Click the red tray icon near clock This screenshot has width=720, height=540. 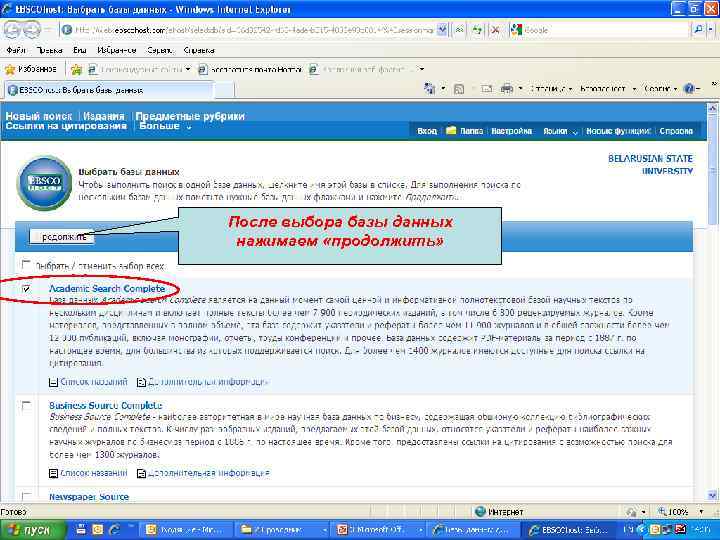point(680,529)
